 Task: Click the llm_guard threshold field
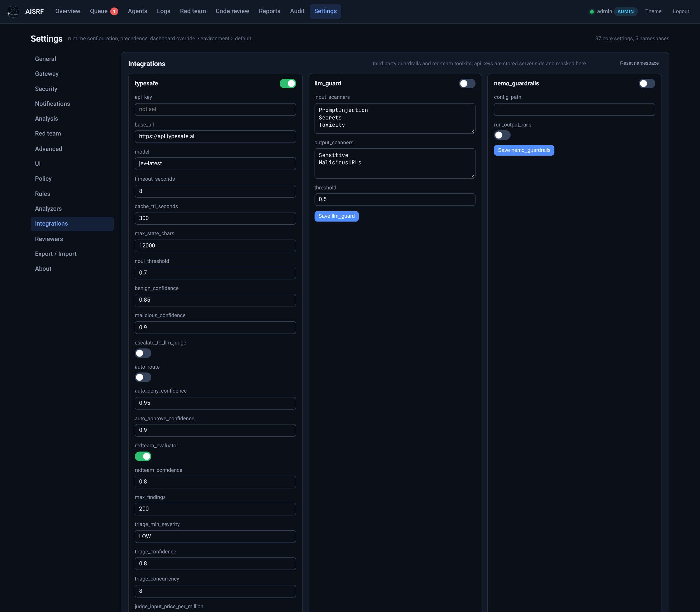(x=395, y=199)
